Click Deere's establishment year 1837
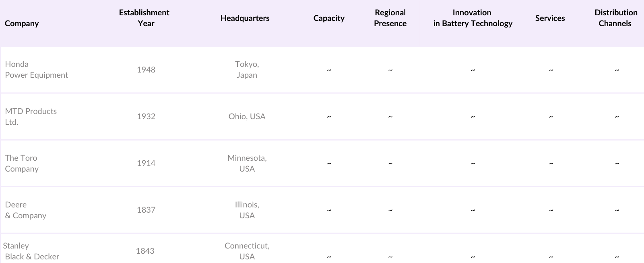The image size is (644, 263). 146,210
